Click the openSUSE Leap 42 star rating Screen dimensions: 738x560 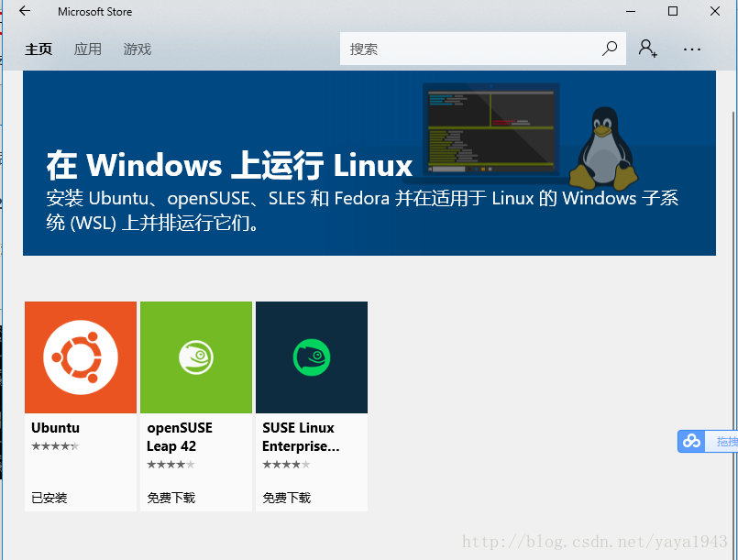point(171,465)
